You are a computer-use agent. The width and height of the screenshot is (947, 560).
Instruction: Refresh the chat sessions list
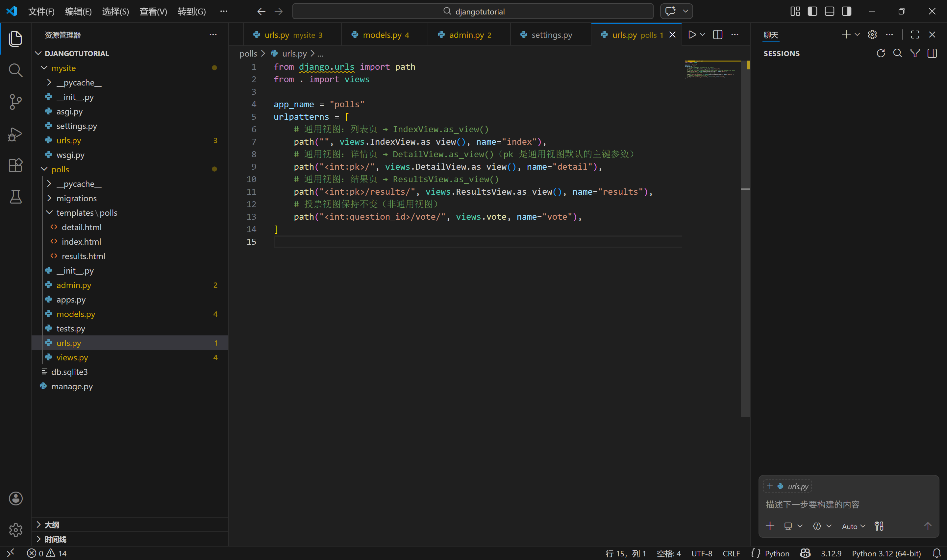[881, 54]
